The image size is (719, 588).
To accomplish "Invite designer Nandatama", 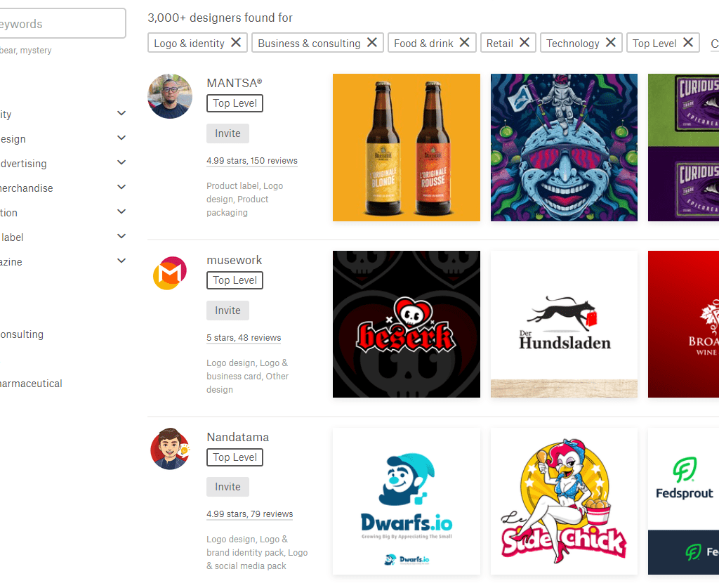I will (227, 487).
